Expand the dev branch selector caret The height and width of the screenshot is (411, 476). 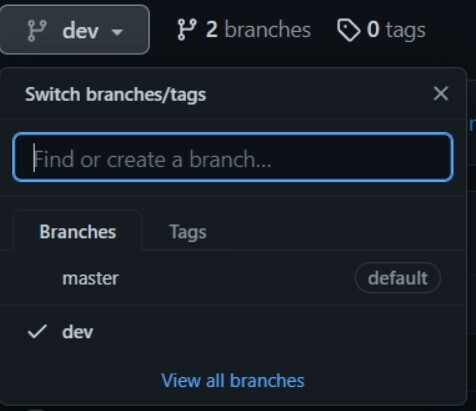117,32
